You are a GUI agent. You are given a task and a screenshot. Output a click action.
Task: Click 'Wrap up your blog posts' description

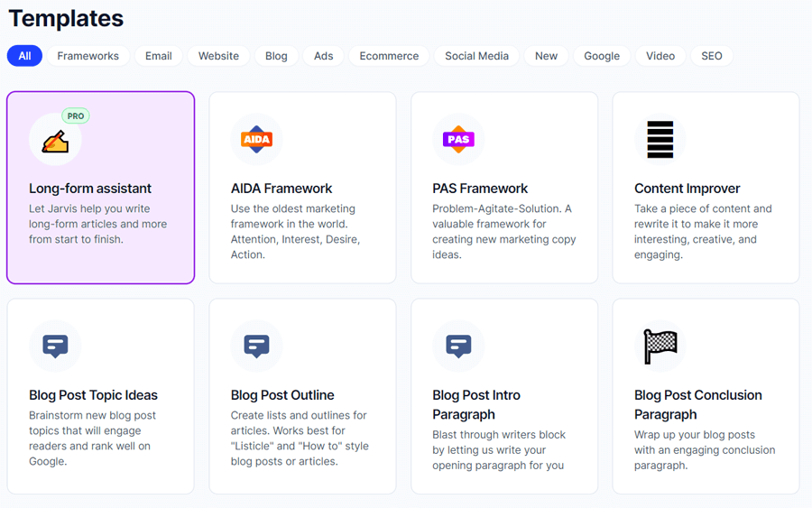point(705,450)
